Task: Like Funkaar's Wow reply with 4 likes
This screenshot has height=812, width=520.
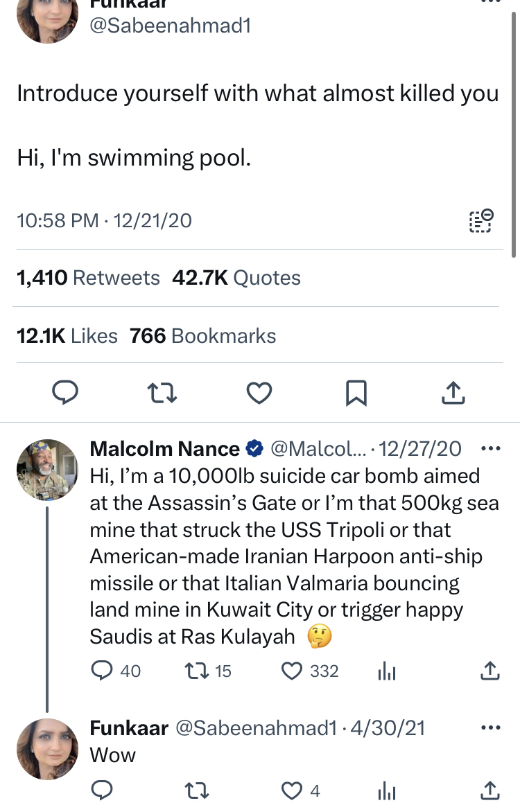Action: coord(293,790)
